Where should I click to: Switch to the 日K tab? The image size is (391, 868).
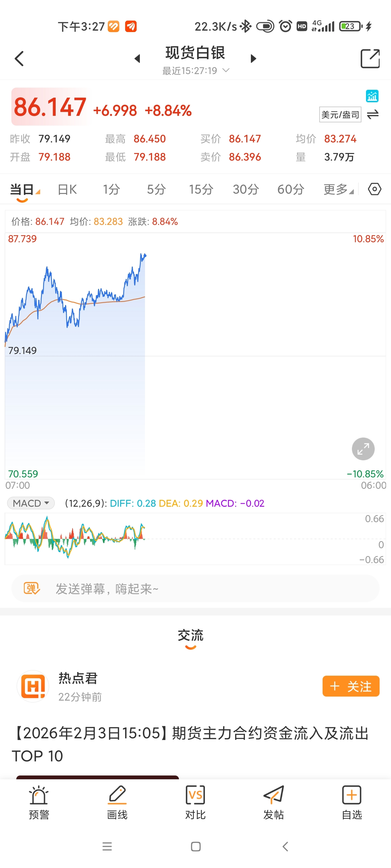pyautogui.click(x=67, y=189)
